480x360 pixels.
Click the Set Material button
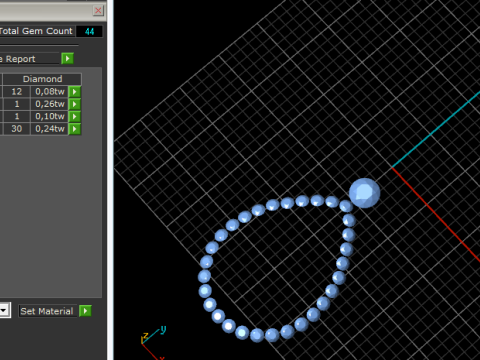(x=47, y=311)
